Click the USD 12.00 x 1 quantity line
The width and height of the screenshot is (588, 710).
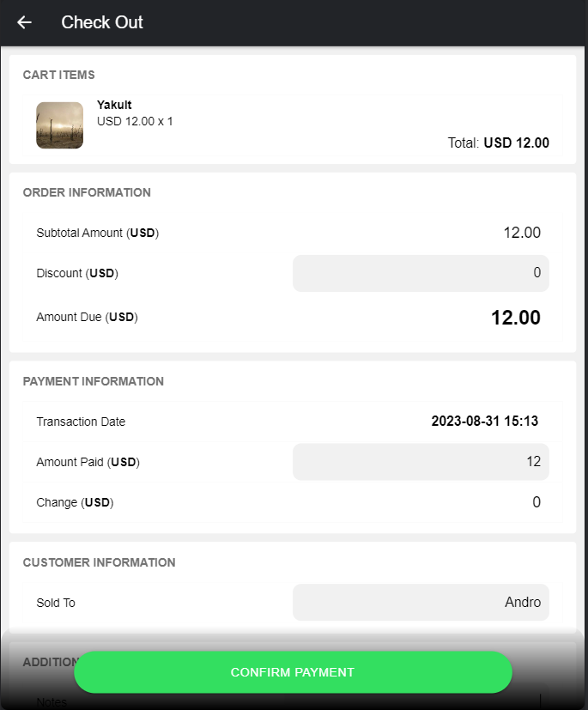135,122
